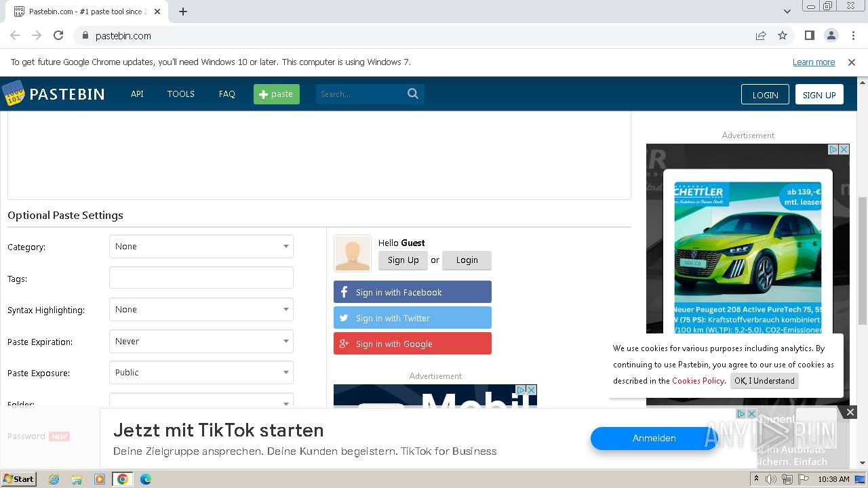The height and width of the screenshot is (488, 868).
Task: Open Windows Media Player from taskbar
Action: [100, 479]
